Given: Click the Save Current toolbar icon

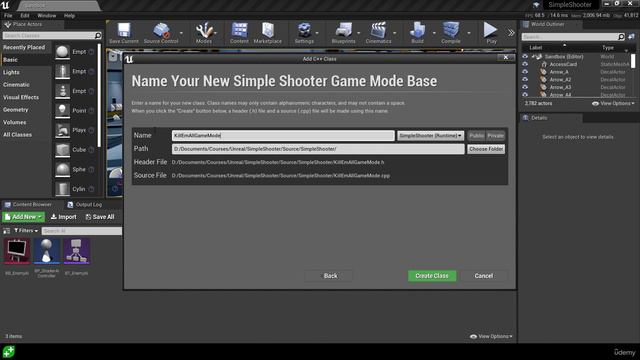Looking at the screenshot, I should 124,33.
